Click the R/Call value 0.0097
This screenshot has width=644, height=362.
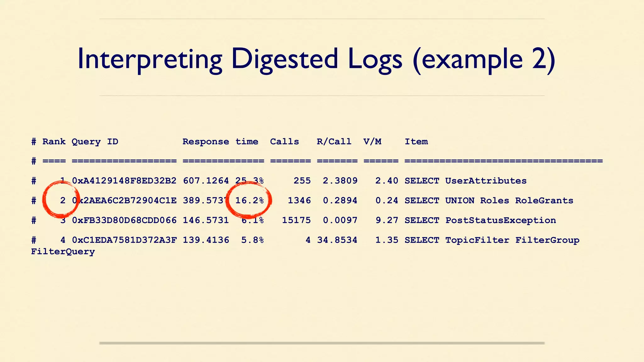(x=340, y=220)
